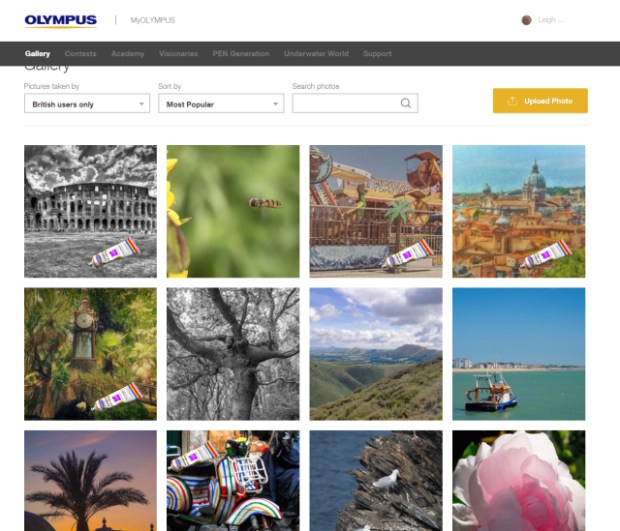
Task: Open PEN Generation page
Action: click(x=241, y=53)
